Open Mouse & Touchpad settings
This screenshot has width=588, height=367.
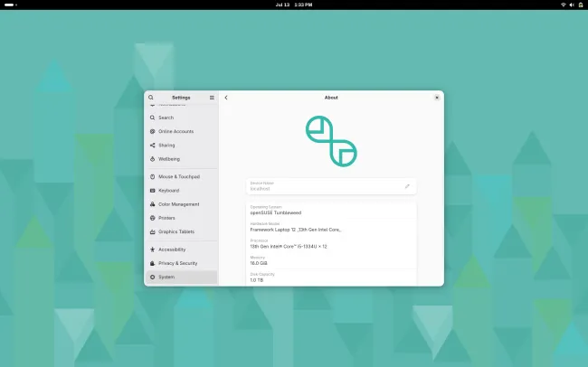(182, 176)
